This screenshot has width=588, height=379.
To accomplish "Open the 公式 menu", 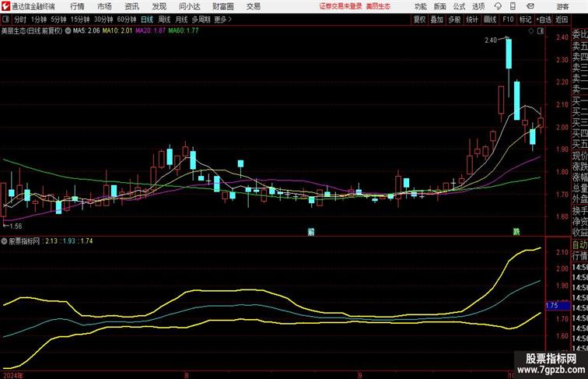I will click(x=459, y=6).
